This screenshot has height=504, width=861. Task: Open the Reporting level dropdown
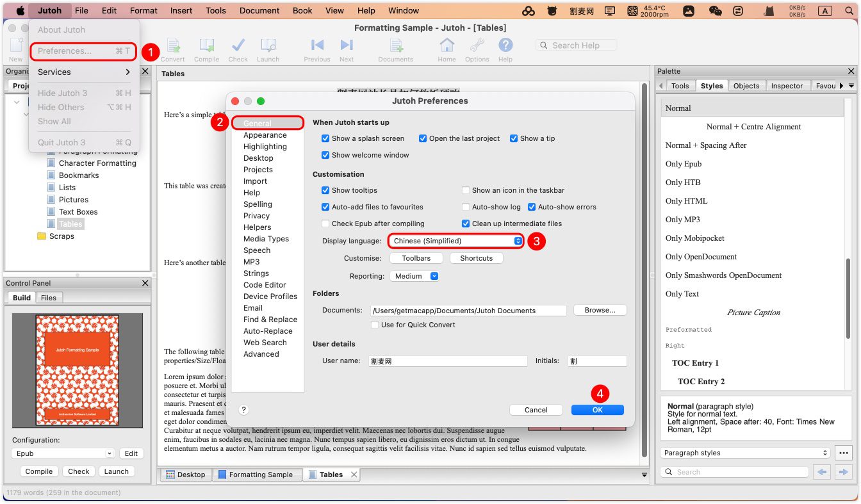click(414, 276)
